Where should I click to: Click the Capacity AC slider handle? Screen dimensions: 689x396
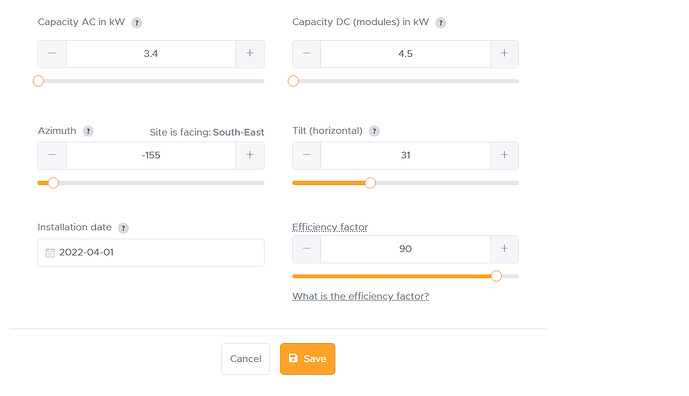tap(38, 81)
